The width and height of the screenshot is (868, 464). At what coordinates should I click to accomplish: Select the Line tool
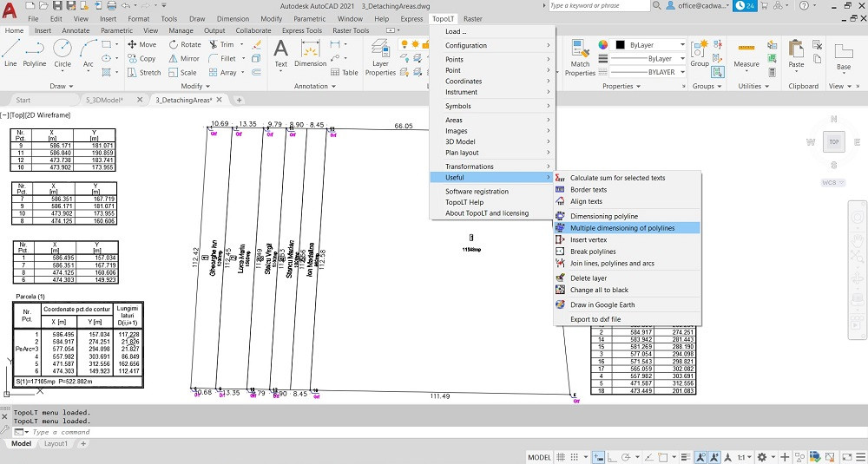10,53
